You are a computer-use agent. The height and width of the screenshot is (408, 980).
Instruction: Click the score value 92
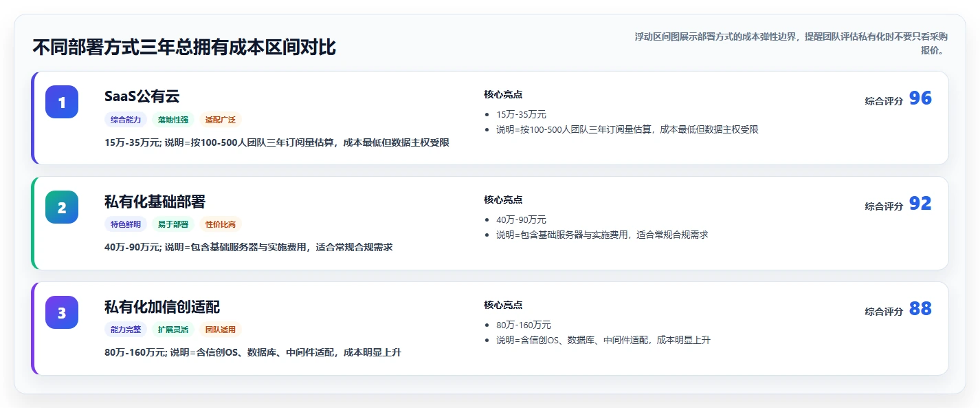(x=920, y=204)
